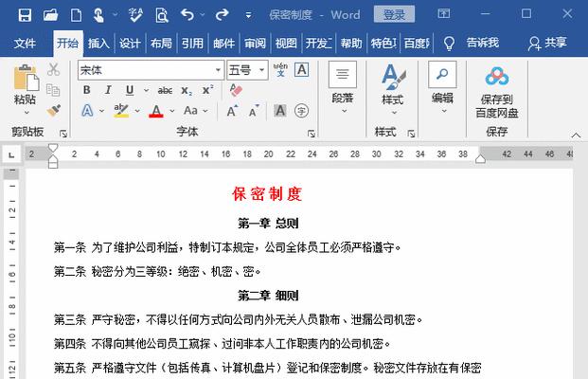Run spelling and grammar check icon
The image size is (588, 379).
tap(135, 15)
